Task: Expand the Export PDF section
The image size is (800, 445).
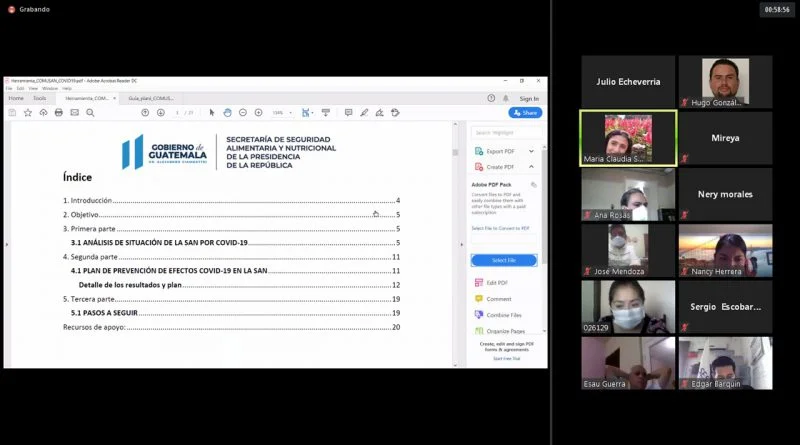Action: point(531,151)
